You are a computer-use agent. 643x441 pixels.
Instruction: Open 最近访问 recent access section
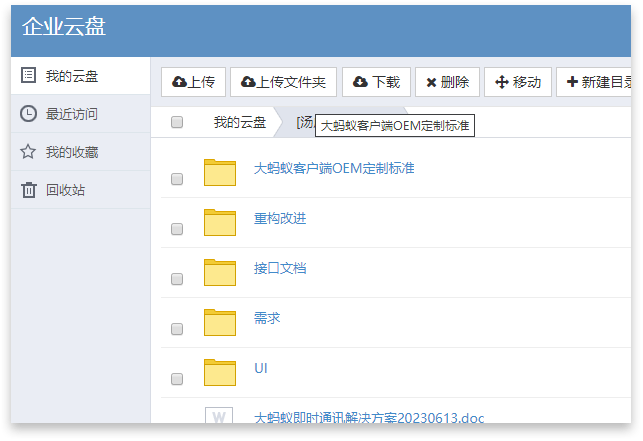(72, 114)
